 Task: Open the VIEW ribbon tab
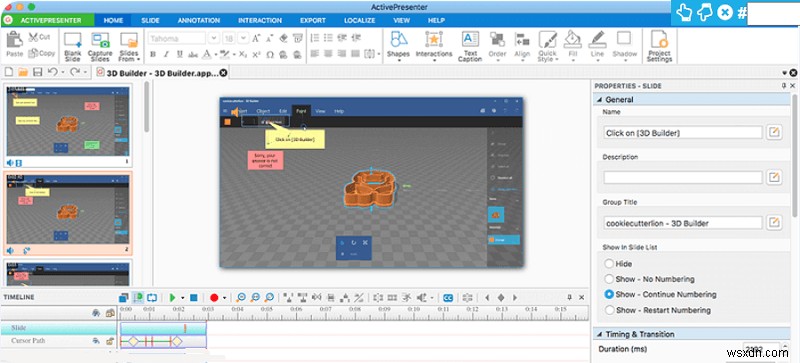(402, 20)
